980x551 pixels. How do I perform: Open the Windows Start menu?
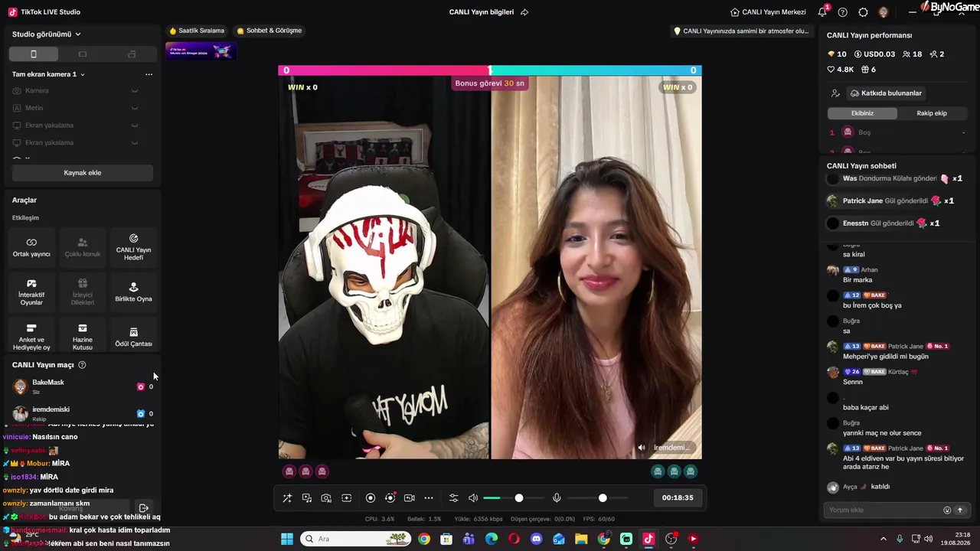pos(287,539)
